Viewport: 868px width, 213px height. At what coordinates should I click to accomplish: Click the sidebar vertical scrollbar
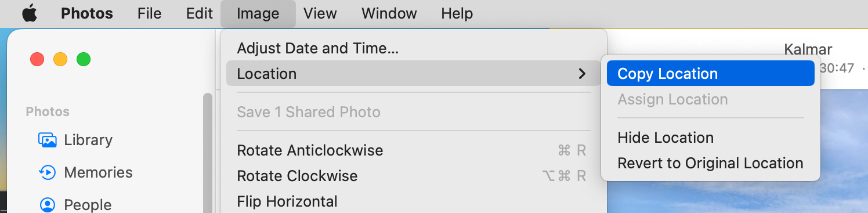point(207,153)
